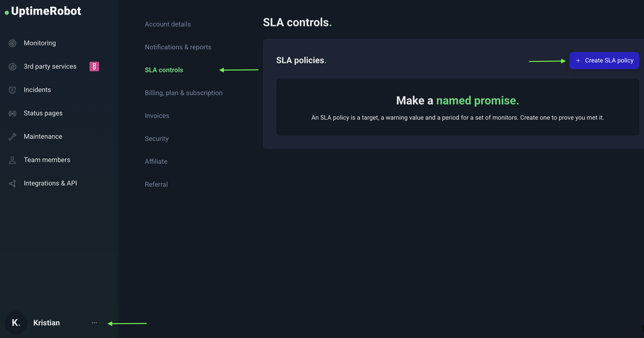Click the Team members person icon
The image size is (644, 338).
tap(13, 161)
